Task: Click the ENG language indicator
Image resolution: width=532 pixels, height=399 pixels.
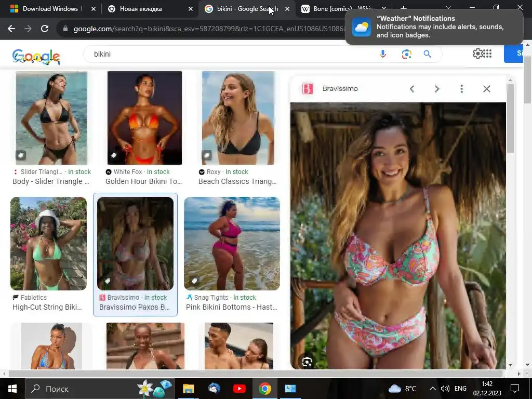Action: pyautogui.click(x=460, y=389)
